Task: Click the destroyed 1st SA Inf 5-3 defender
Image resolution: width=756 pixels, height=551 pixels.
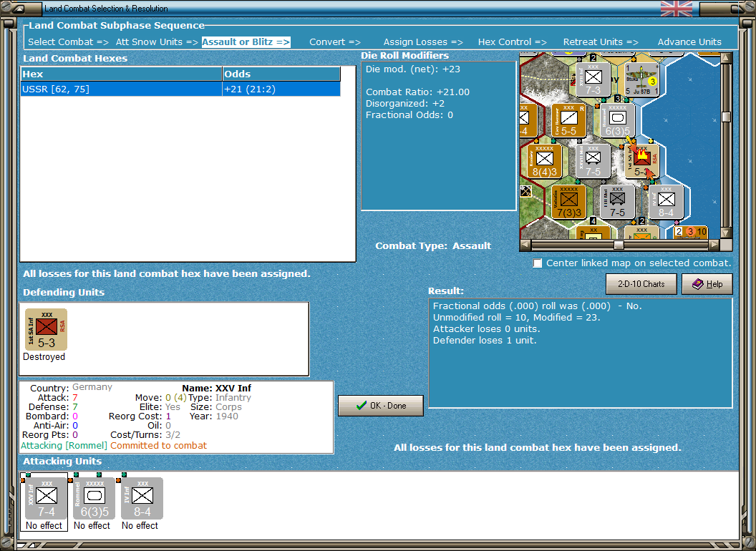Action: (47, 329)
